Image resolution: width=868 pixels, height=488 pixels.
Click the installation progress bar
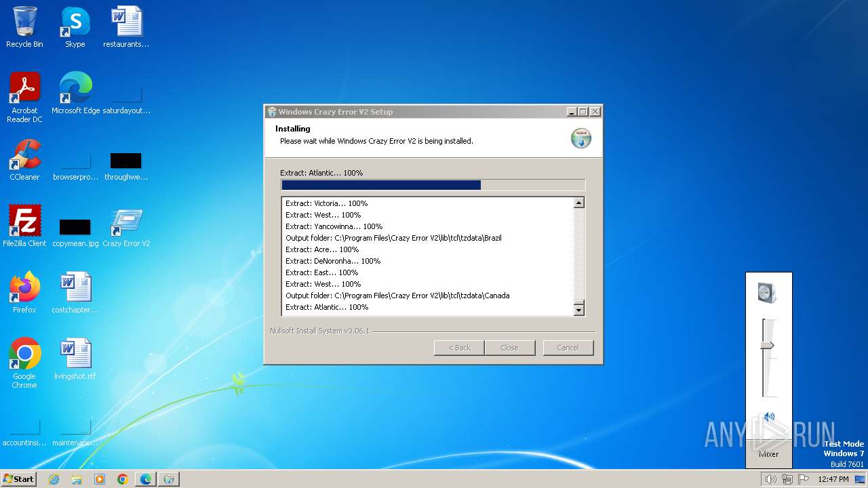433,185
